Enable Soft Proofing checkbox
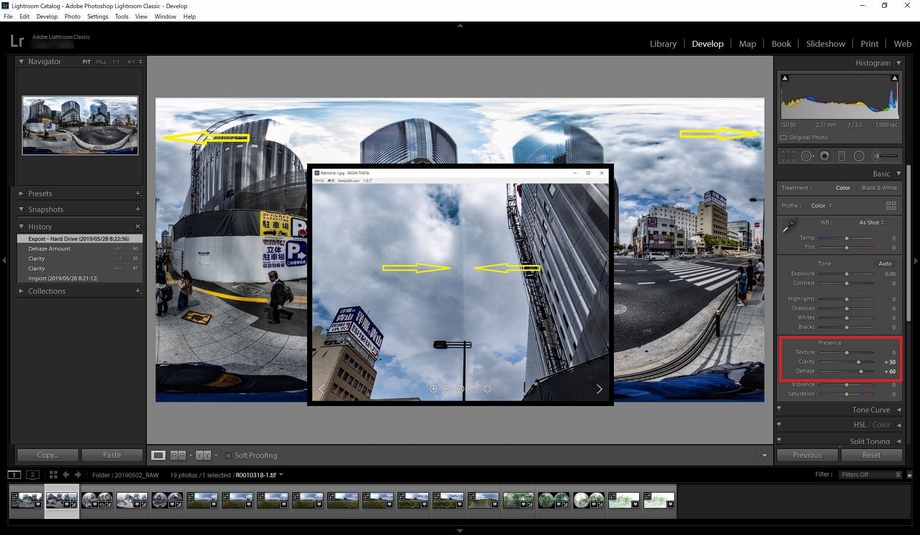Screen dimensions: 920x535 (x=229, y=455)
